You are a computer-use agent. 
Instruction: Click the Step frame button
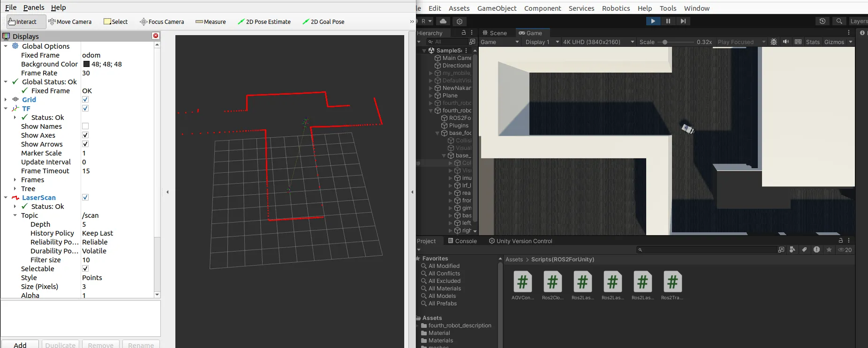coord(683,21)
